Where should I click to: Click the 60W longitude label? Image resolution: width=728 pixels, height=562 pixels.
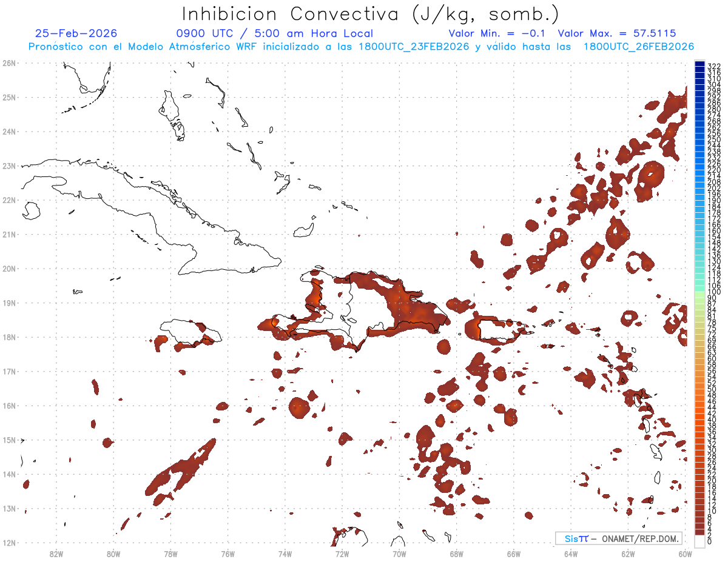[x=686, y=554]
